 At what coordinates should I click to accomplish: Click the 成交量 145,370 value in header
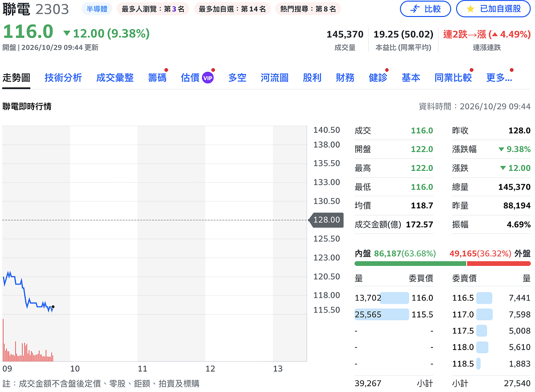[345, 34]
